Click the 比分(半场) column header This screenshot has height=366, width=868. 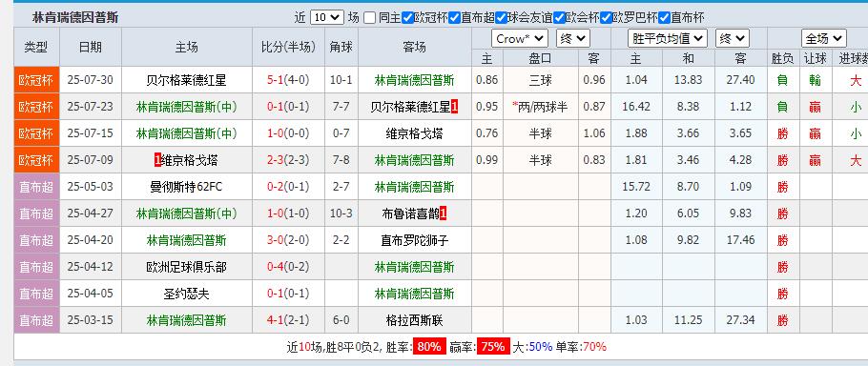click(x=288, y=47)
